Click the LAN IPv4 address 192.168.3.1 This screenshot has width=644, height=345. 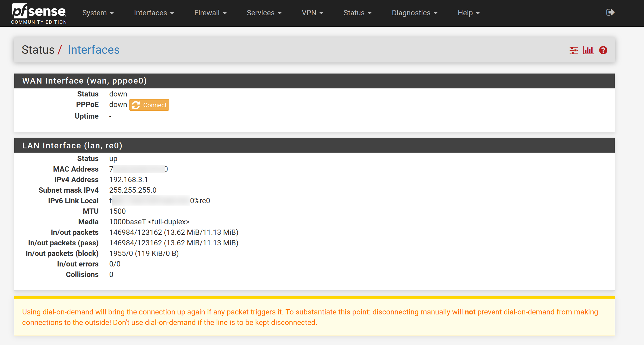coord(128,179)
